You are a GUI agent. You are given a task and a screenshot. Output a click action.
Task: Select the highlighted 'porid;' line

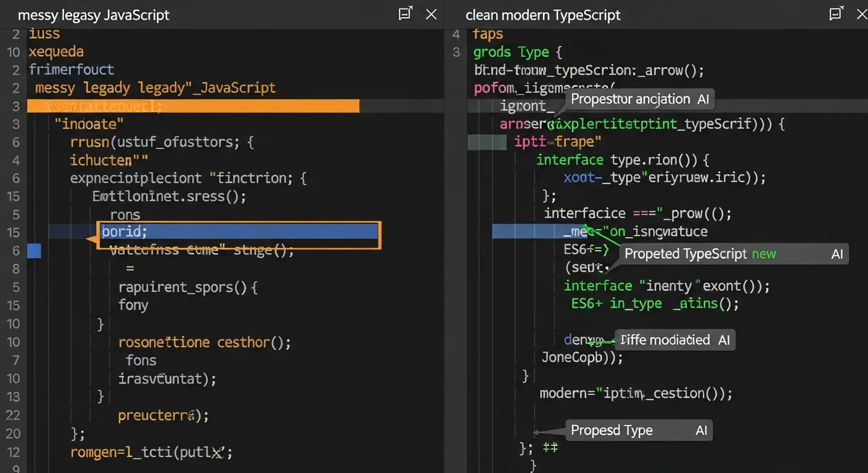(239, 232)
